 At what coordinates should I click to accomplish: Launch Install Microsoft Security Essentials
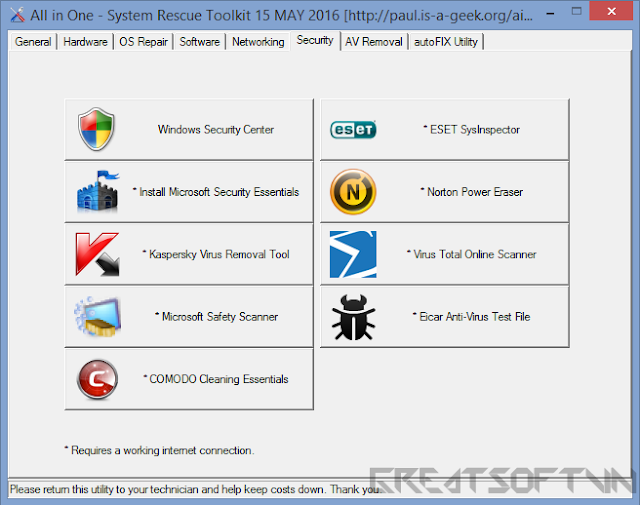tap(189, 192)
